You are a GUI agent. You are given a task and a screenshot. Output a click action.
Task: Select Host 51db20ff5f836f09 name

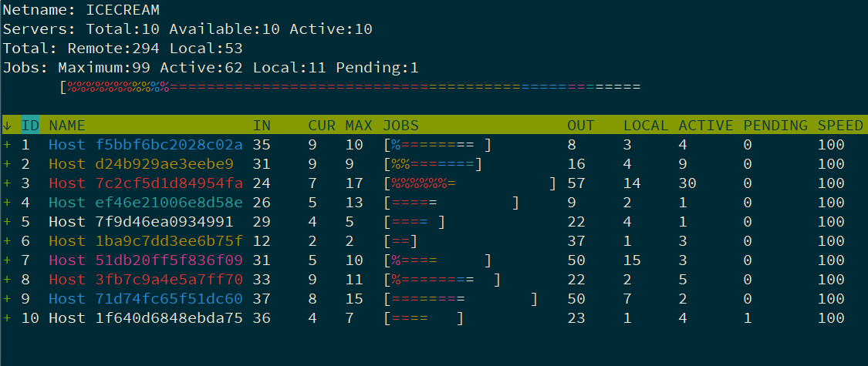point(146,260)
